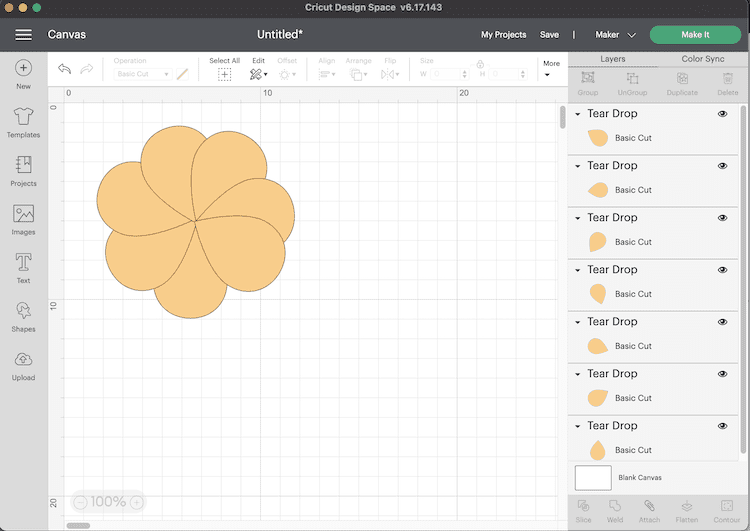Viewport: 750px width, 531px height.
Task: Open the hamburger menu icon
Action: (24, 34)
